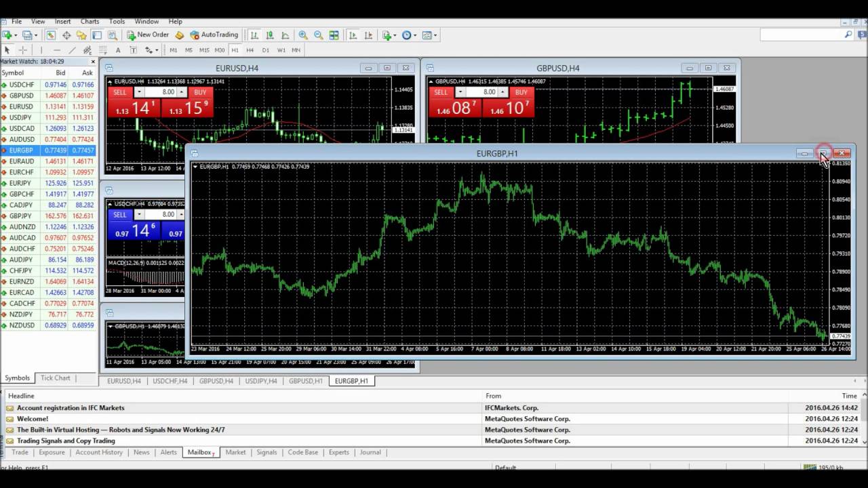Expand EURGBP one-click trading panel arrow
868x488 pixels.
[196, 167]
